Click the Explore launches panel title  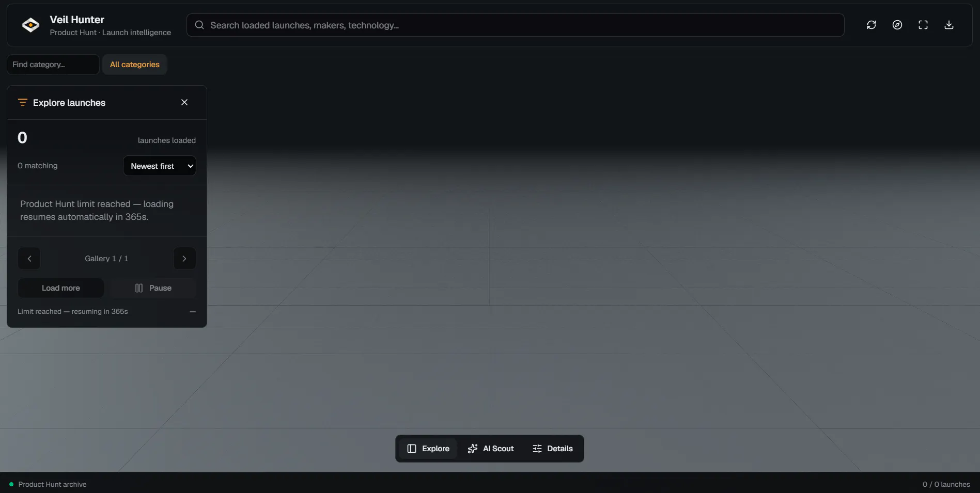[x=69, y=103]
